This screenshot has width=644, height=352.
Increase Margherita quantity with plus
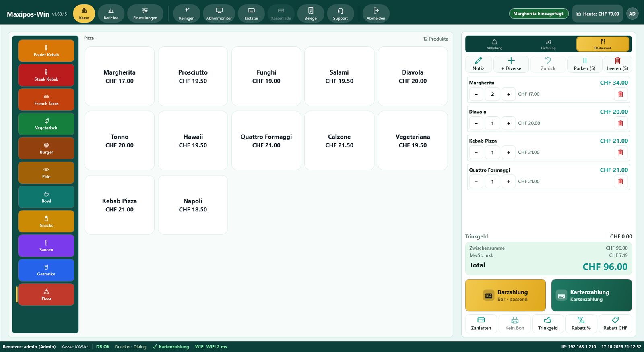pyautogui.click(x=509, y=94)
